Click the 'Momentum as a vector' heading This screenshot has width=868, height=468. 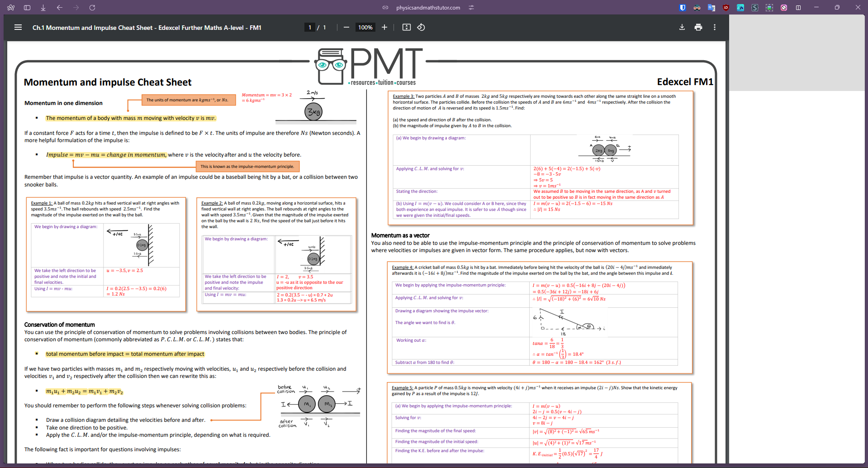point(400,235)
